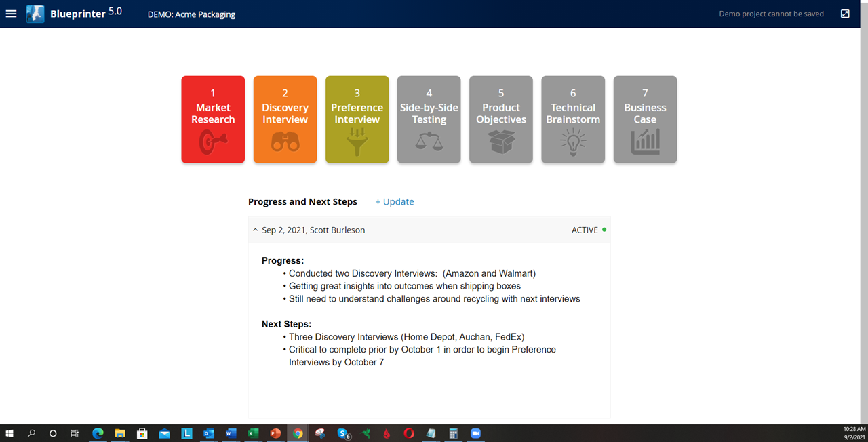The width and height of the screenshot is (868, 442).
Task: Open Task View on the taskbar
Action: coord(75,433)
